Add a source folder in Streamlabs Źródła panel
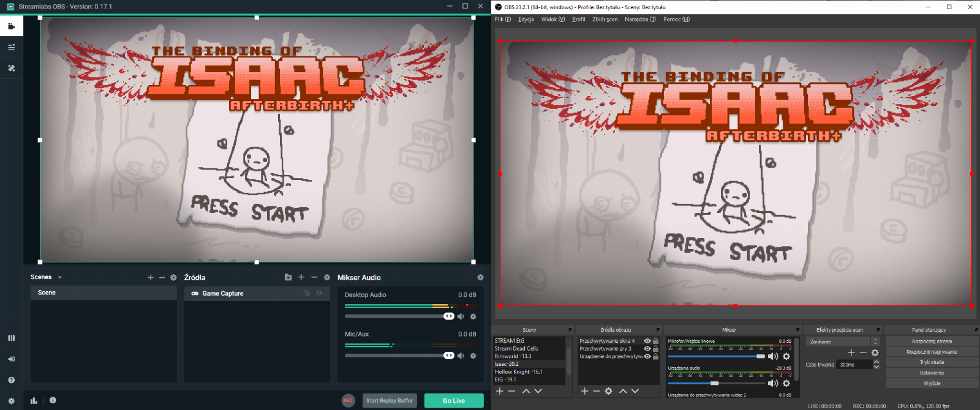The height and width of the screenshot is (410, 980). 288,277
